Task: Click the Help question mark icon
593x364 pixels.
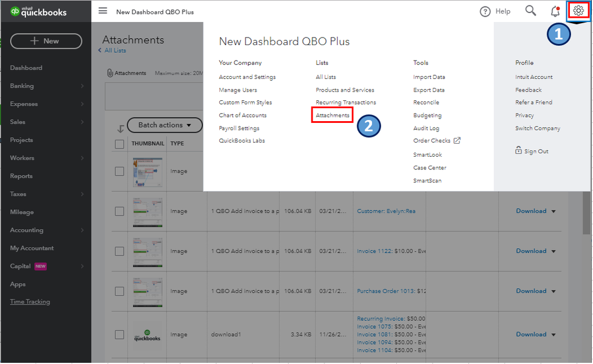Action: click(x=485, y=12)
